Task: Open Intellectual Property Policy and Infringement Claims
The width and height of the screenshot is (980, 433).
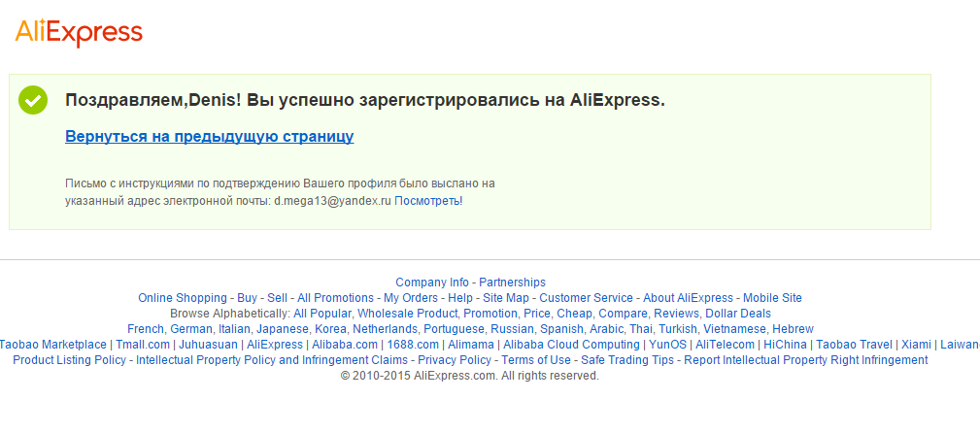Action: pyautogui.click(x=272, y=360)
